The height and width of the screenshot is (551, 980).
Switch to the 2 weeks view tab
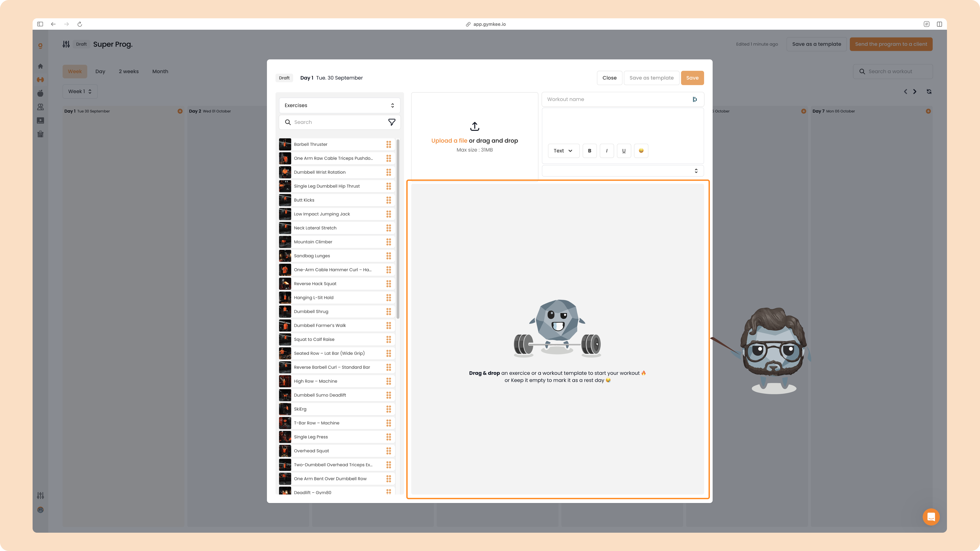point(129,71)
